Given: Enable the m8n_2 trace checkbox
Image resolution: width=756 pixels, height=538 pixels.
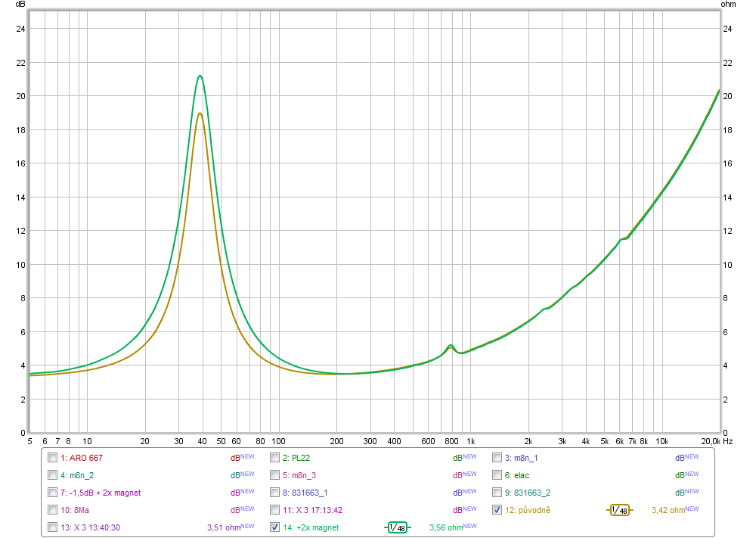Looking at the screenshot, I should click(x=53, y=474).
